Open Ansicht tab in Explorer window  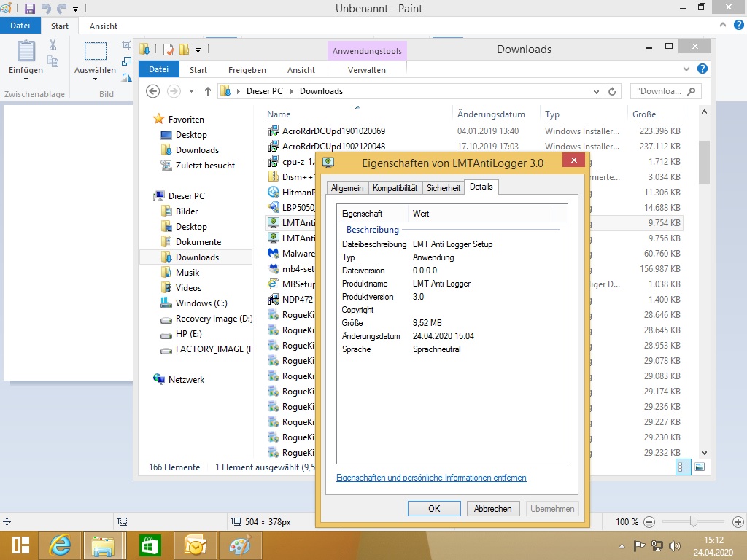tap(301, 70)
